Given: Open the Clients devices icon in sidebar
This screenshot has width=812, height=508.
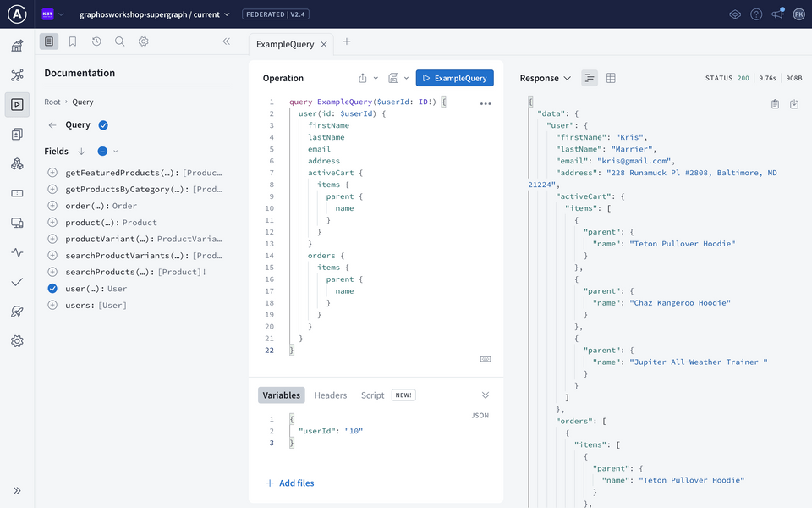Looking at the screenshot, I should [x=17, y=223].
